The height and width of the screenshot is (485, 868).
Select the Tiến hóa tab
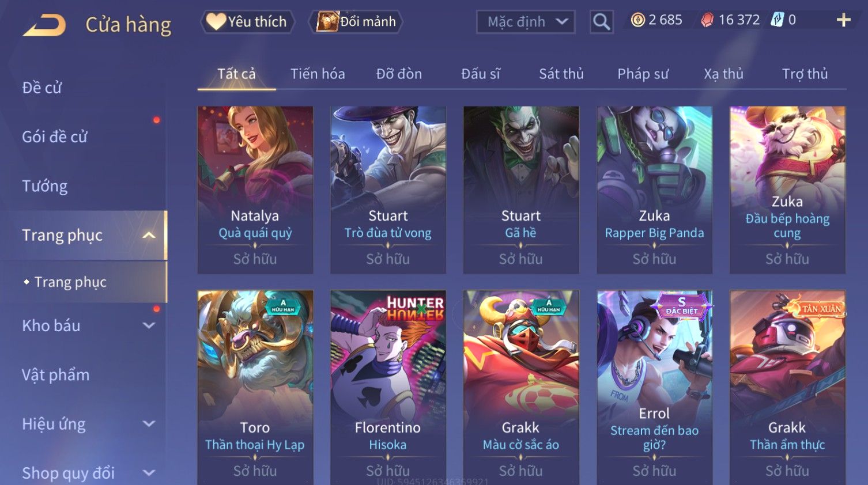tap(318, 74)
